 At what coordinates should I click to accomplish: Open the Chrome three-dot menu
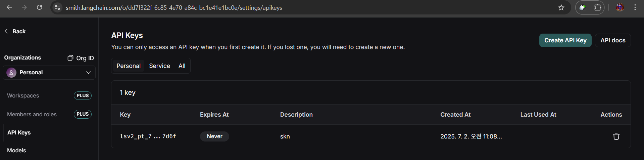[x=635, y=7]
